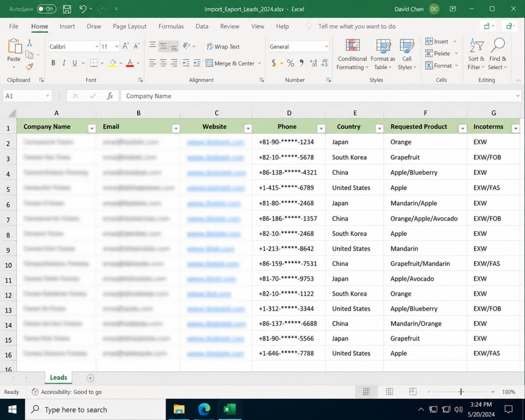Toggle center horizontal alignment

pyautogui.click(x=163, y=63)
